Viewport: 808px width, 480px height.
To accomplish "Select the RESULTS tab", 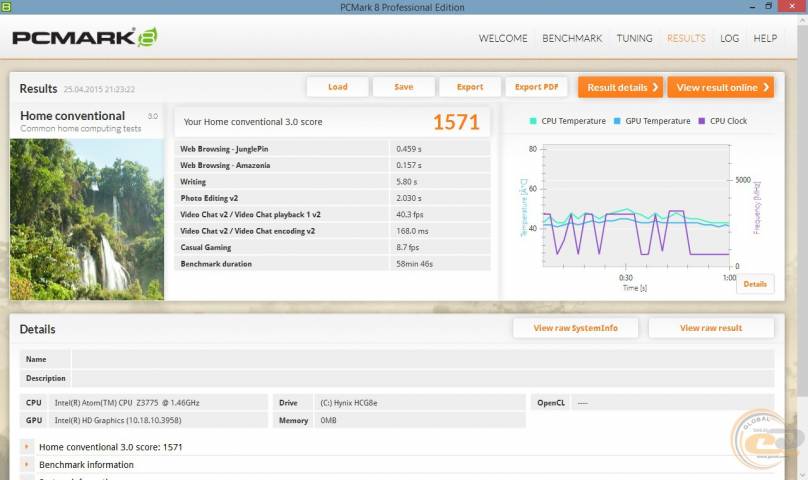I will click(x=686, y=39).
